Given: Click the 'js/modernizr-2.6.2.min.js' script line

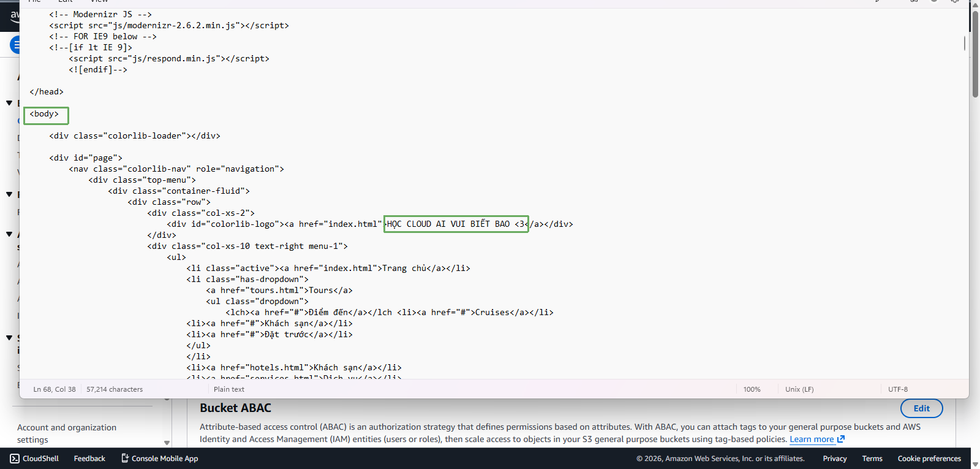Looking at the screenshot, I should (x=169, y=26).
